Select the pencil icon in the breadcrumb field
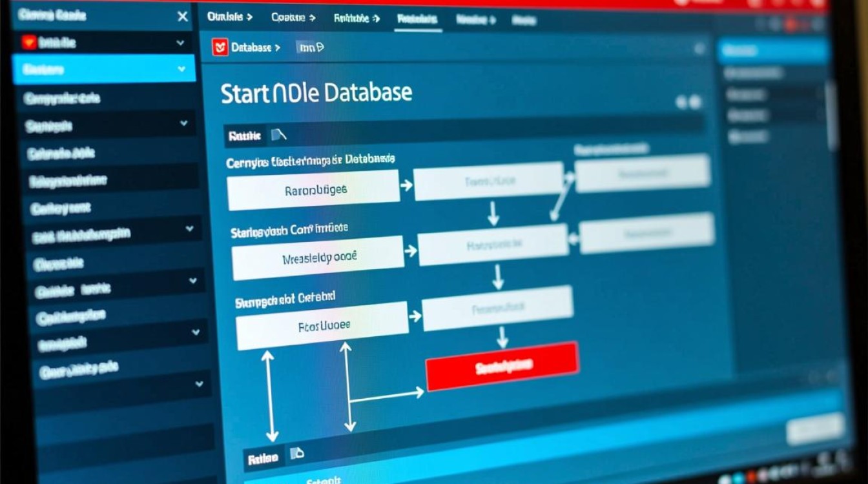Viewport: 868px width, 484px height. [320, 46]
